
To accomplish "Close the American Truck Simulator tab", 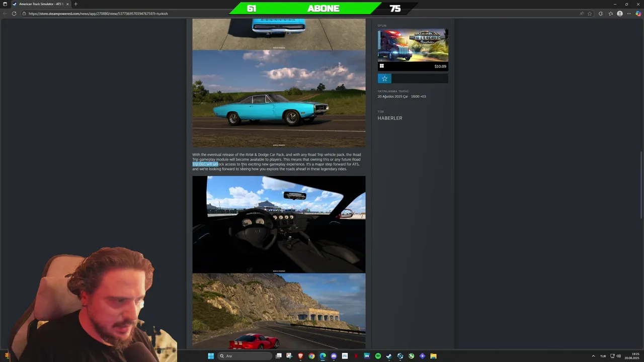I will point(67,4).
